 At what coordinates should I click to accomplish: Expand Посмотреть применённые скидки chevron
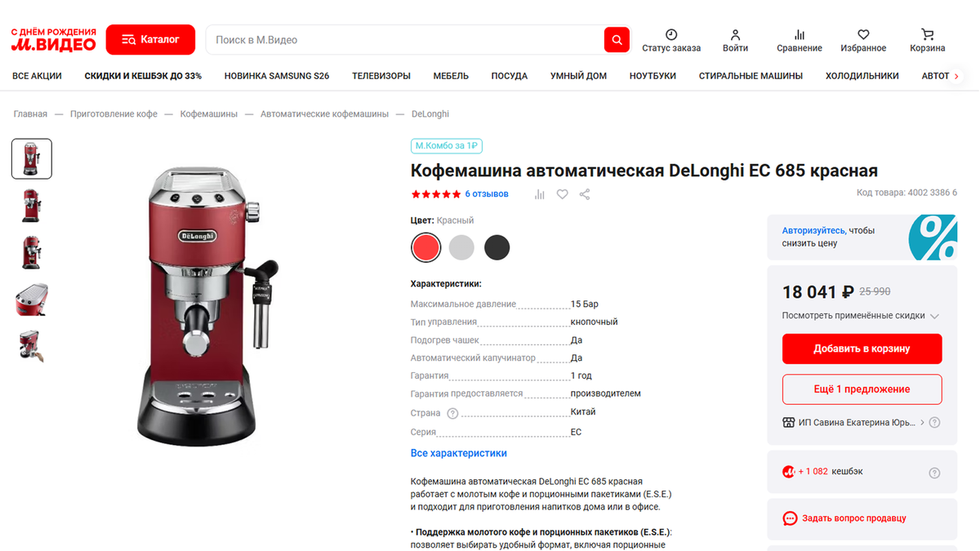click(x=934, y=316)
